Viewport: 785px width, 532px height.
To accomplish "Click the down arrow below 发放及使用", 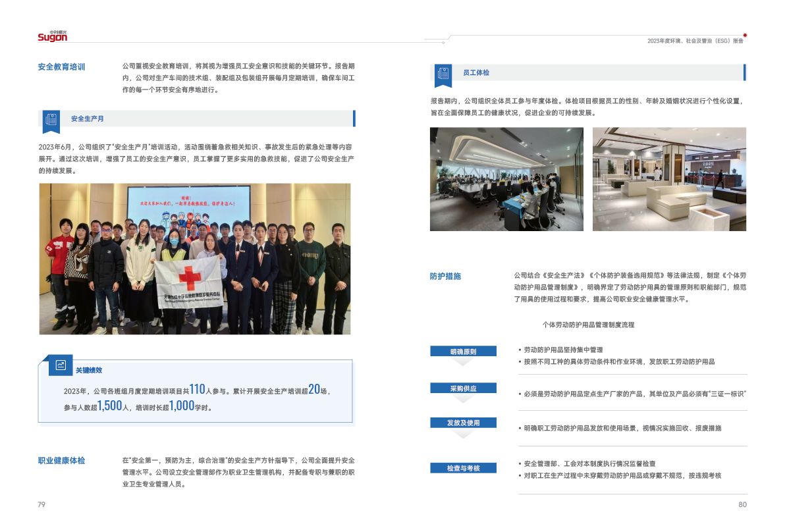I will pos(463,434).
